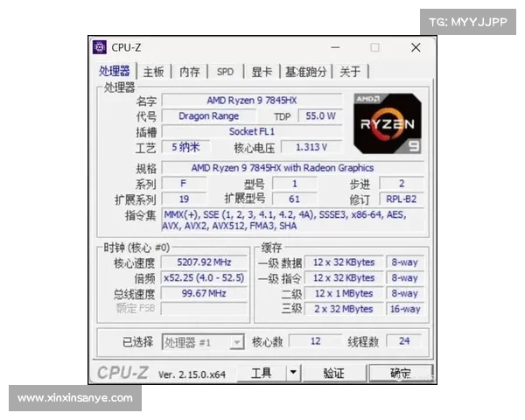Screen dimensions: 525x420
Task: Click the 工具 (Tools) button
Action: 261,373
